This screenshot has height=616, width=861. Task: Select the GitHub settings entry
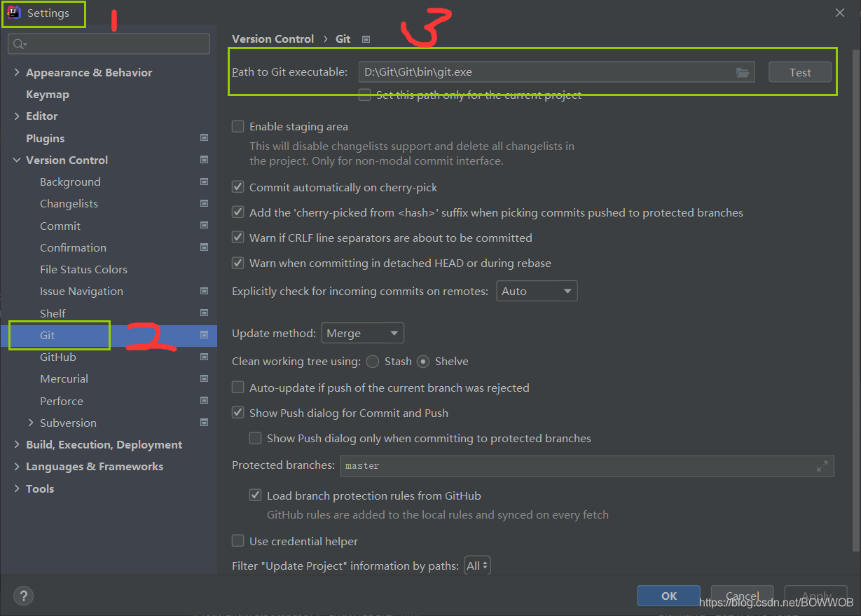click(x=58, y=357)
